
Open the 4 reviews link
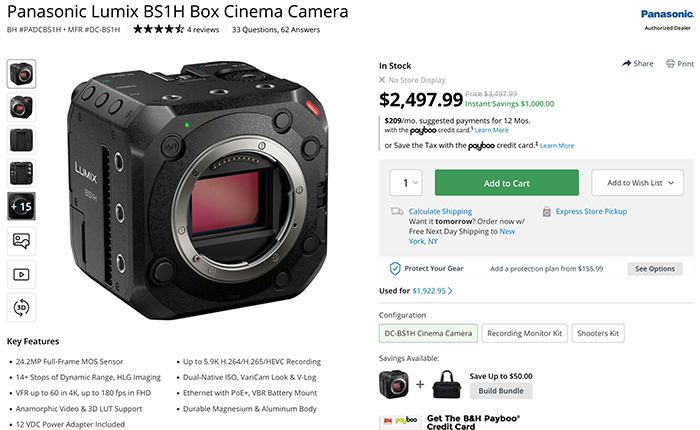pyautogui.click(x=204, y=29)
